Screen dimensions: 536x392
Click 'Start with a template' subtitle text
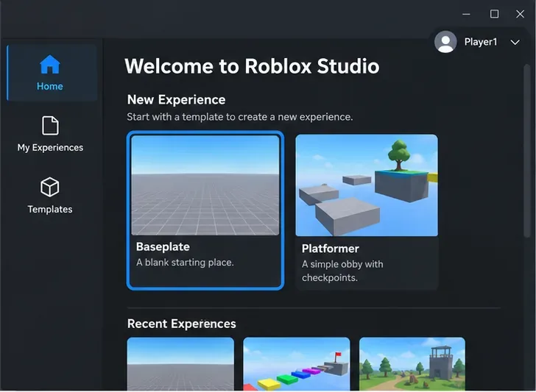(239, 117)
